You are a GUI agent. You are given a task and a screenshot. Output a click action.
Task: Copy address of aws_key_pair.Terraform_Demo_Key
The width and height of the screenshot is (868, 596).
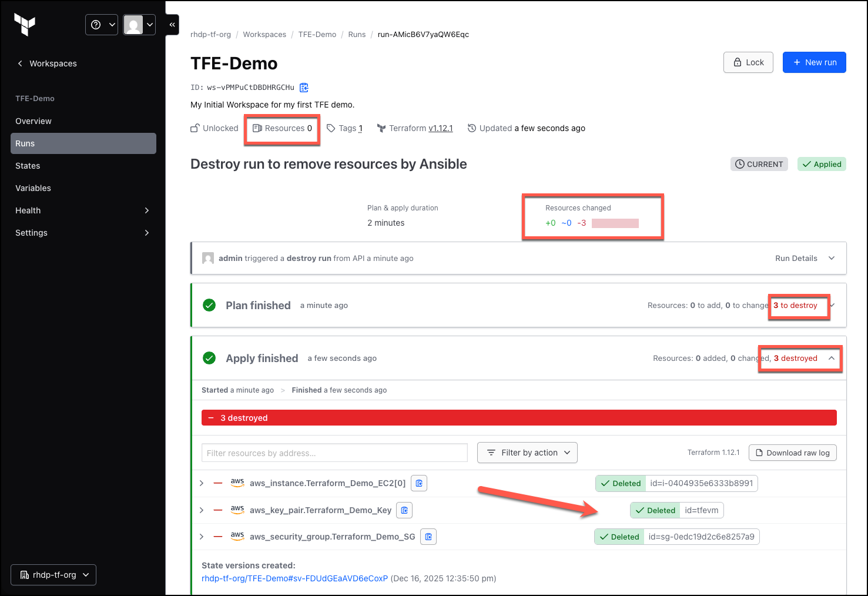coord(404,510)
